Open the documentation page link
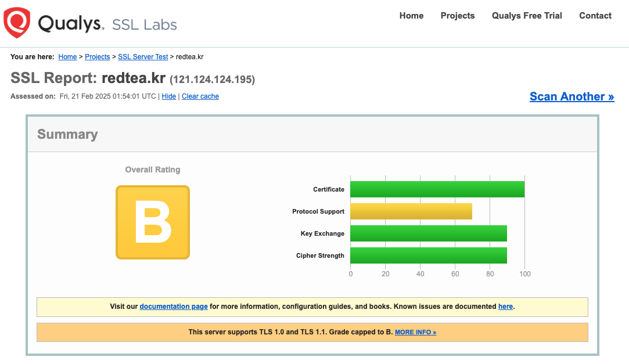This screenshot has width=629, height=364. pyautogui.click(x=174, y=307)
